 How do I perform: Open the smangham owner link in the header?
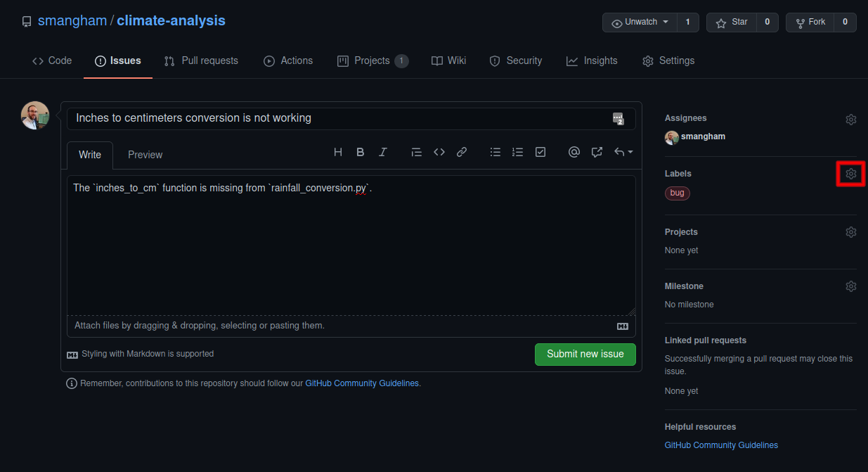point(72,20)
